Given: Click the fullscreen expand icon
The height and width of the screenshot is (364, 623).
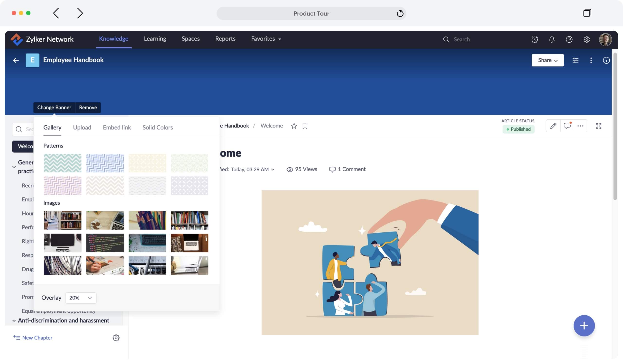Looking at the screenshot, I should 598,126.
